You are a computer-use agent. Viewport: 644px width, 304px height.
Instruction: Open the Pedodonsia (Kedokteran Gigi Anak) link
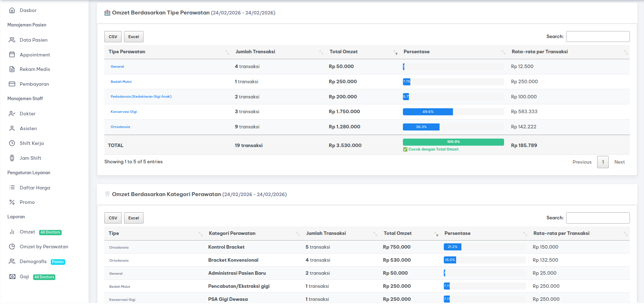pyautogui.click(x=141, y=97)
